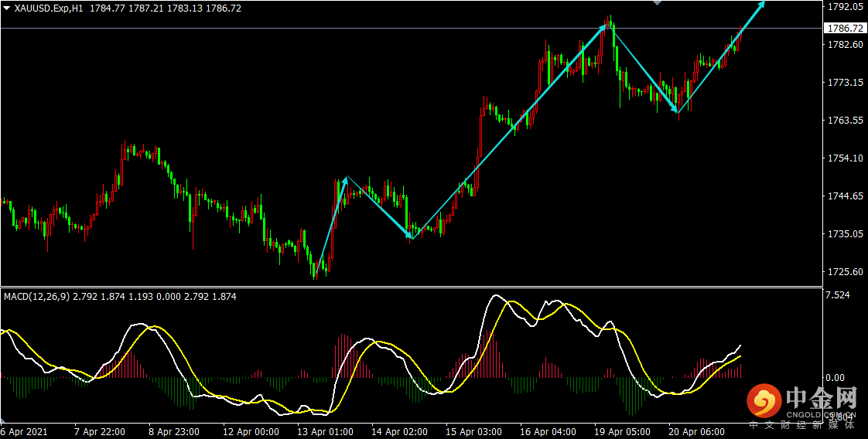Select the cyan arrowhead at 14 Apr low
The width and height of the screenshot is (868, 439).
410,236
